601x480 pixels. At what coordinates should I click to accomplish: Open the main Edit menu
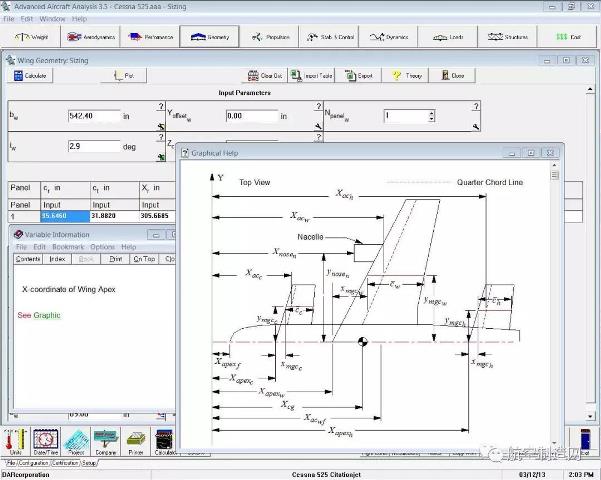coord(27,19)
